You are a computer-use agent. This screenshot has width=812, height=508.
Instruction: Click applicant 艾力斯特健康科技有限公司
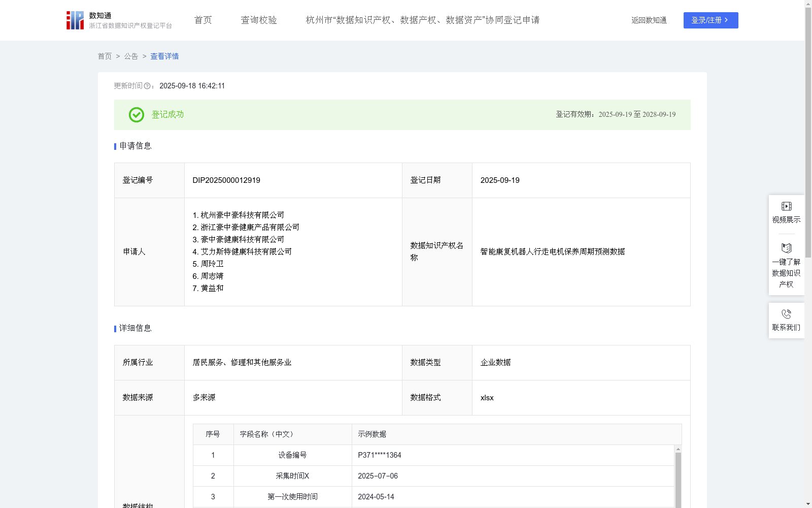[x=242, y=252]
